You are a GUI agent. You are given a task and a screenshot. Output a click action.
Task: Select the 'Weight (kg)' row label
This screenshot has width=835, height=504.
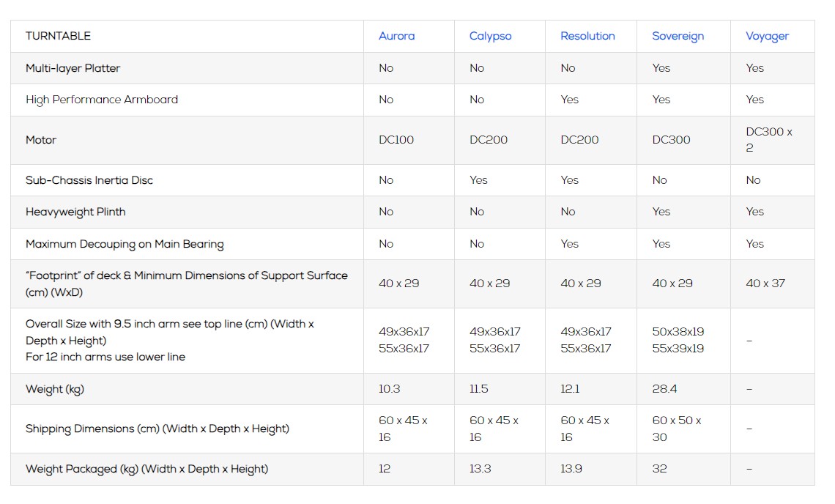tap(55, 389)
